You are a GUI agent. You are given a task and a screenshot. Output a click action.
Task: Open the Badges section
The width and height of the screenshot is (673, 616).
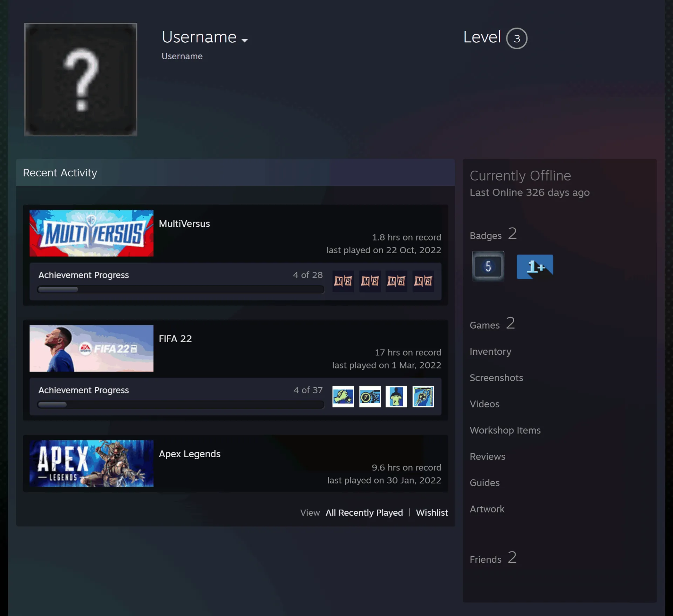[x=493, y=234]
